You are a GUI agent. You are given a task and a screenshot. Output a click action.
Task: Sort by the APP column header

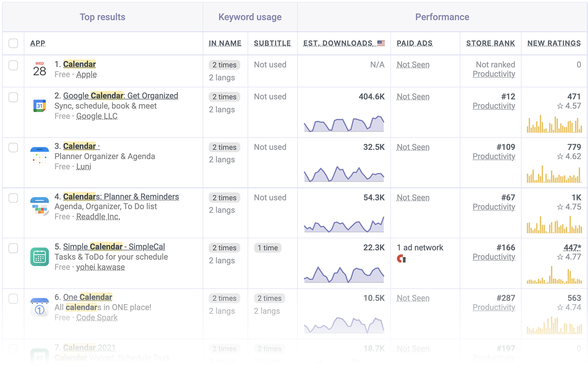pyautogui.click(x=38, y=43)
